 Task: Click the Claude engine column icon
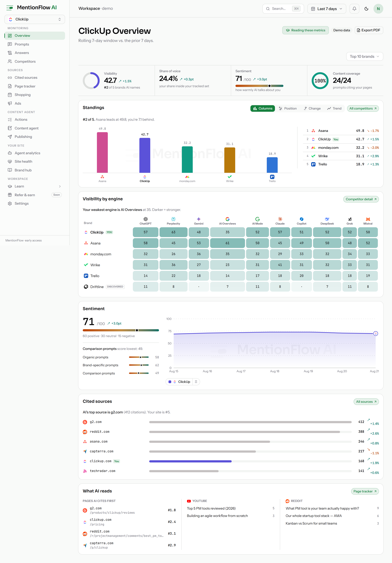(x=280, y=219)
